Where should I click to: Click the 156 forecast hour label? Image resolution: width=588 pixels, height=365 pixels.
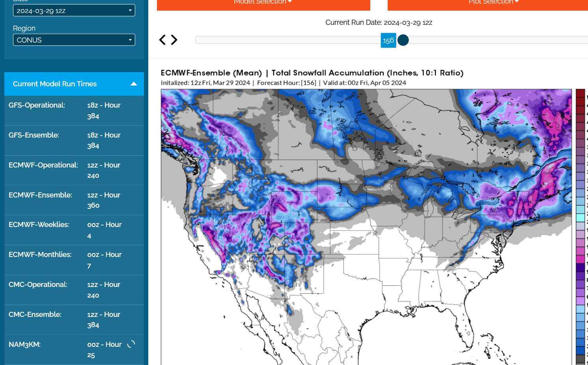(x=388, y=40)
